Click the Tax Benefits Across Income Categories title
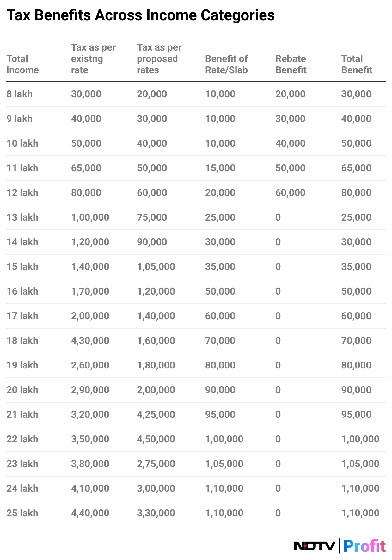This screenshot has height=560, width=392. [140, 15]
